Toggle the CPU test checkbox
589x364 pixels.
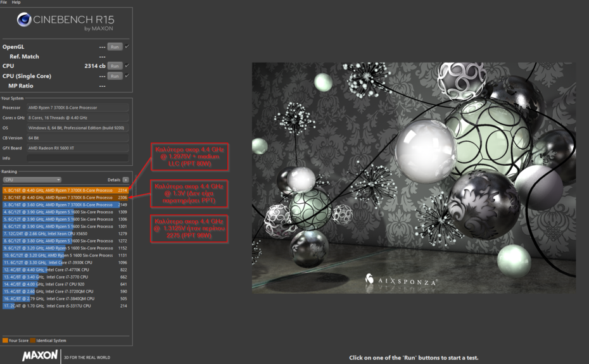(x=127, y=66)
